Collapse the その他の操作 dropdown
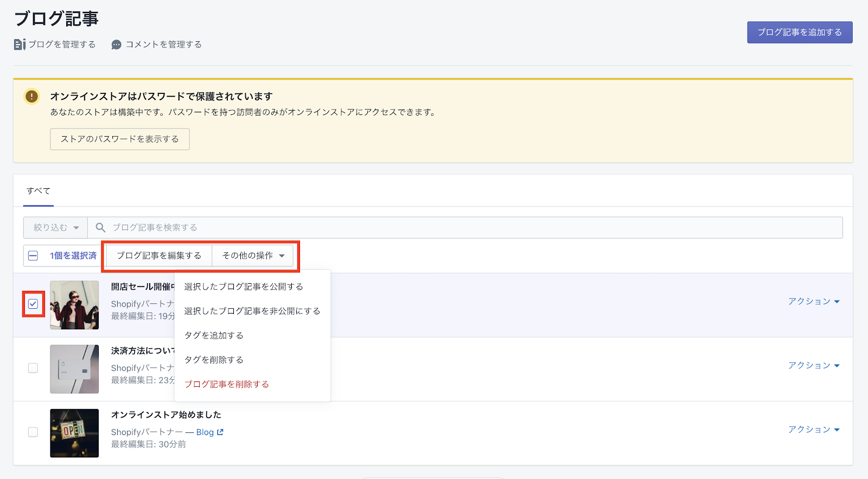The height and width of the screenshot is (479, 868). (253, 256)
